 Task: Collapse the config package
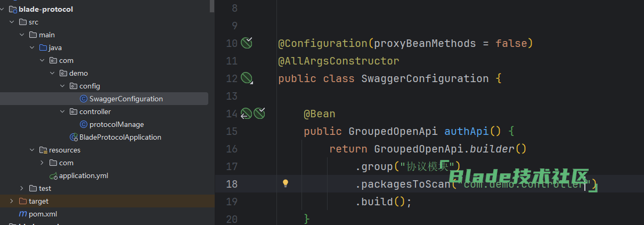click(x=62, y=86)
